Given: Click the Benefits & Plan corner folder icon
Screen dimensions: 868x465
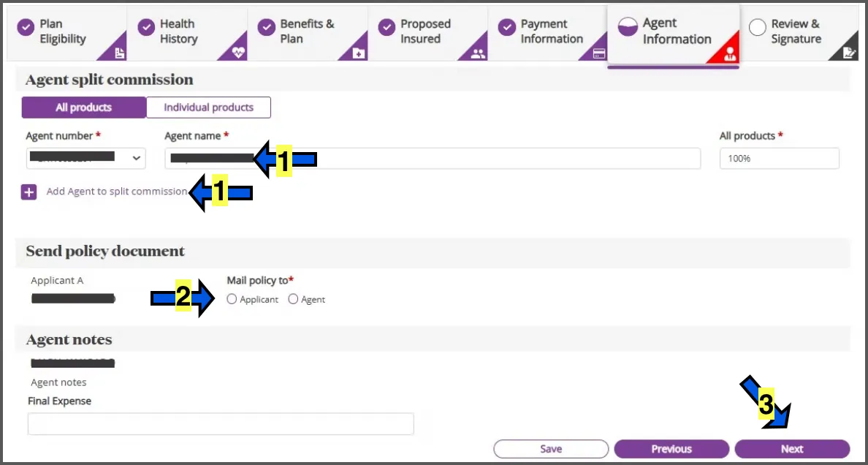Looking at the screenshot, I should (359, 53).
